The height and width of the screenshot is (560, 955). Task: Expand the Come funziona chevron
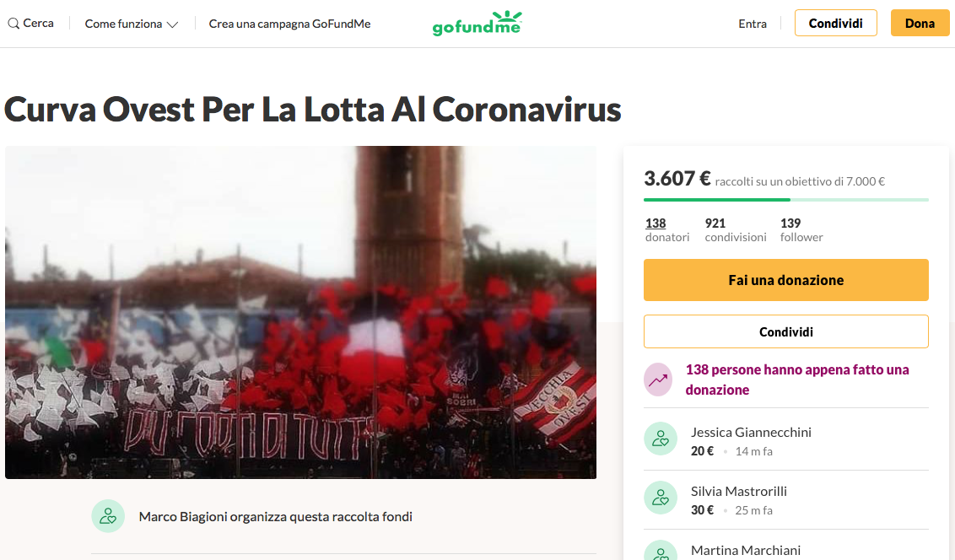(172, 24)
